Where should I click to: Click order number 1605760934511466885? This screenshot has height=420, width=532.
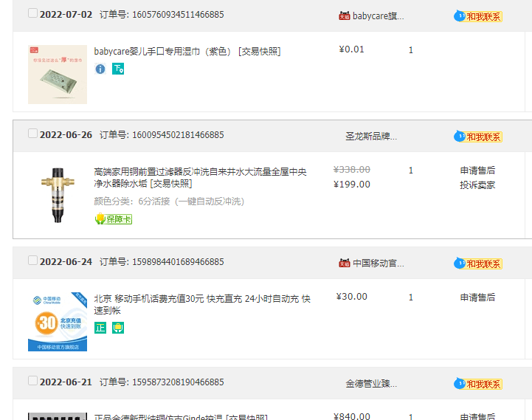[x=178, y=15]
